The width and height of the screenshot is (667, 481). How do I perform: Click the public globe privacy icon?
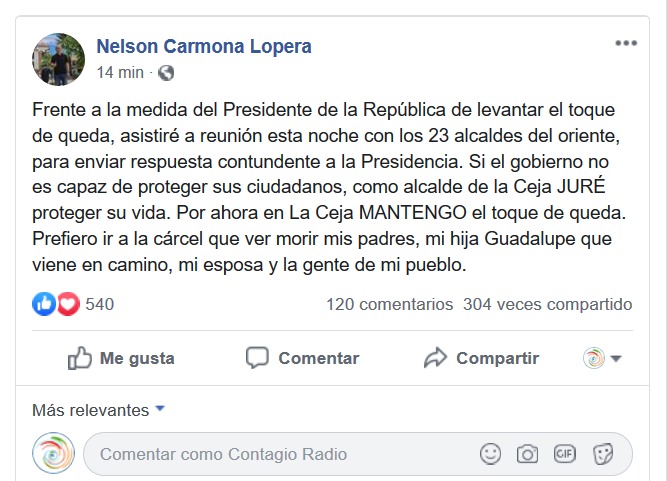(x=166, y=73)
